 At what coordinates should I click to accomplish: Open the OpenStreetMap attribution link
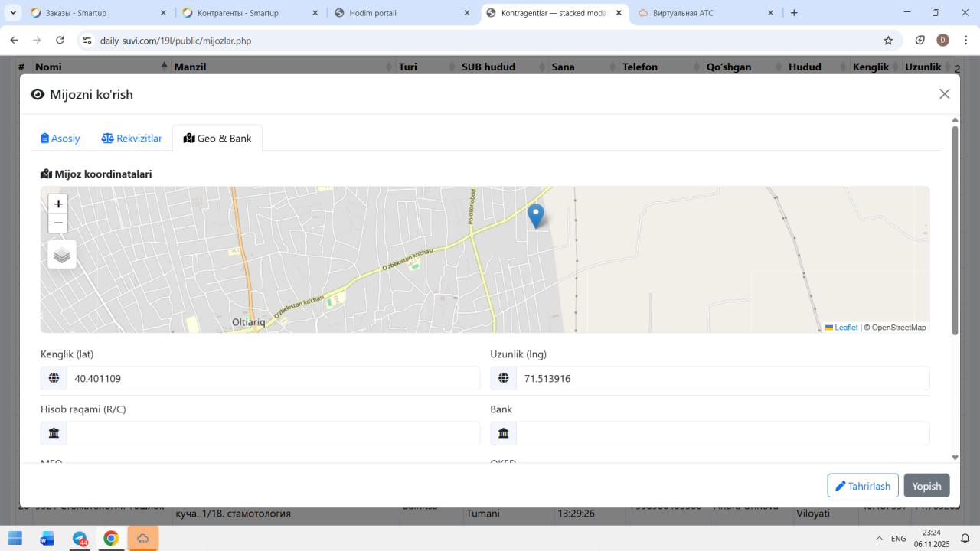[899, 328]
